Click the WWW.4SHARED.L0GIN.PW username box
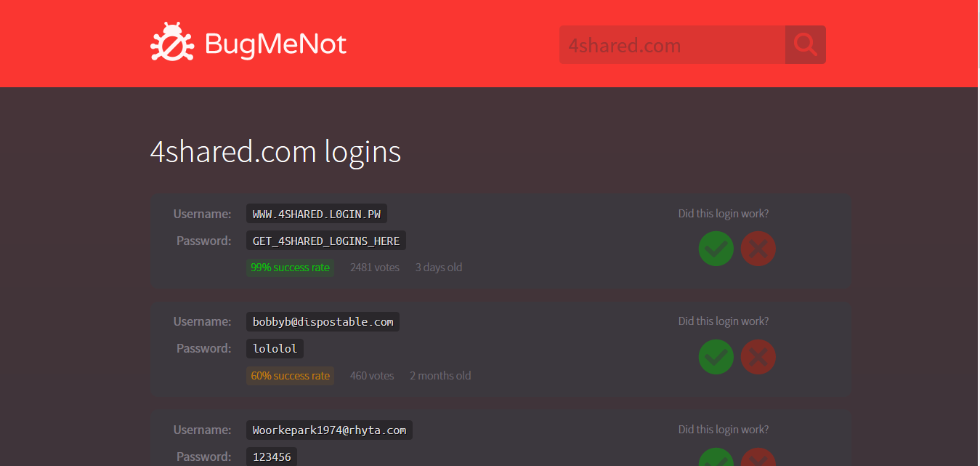The width and height of the screenshot is (980, 466). [317, 214]
